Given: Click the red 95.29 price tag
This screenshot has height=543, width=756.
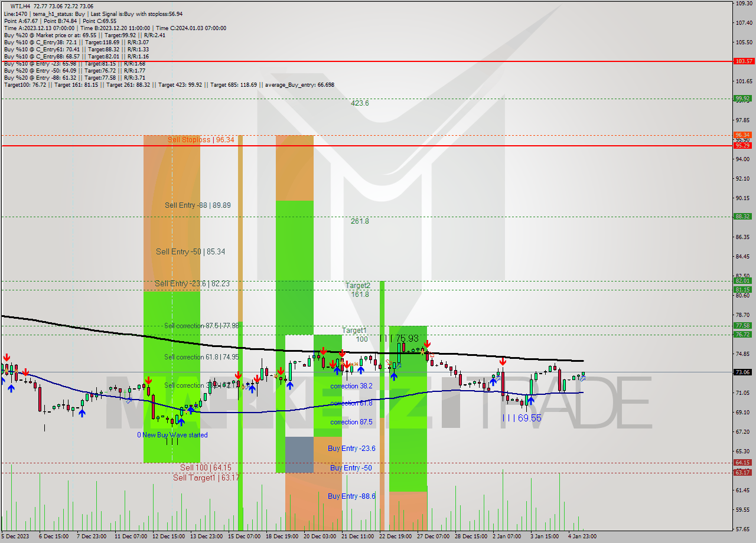Looking at the screenshot, I should [x=743, y=145].
